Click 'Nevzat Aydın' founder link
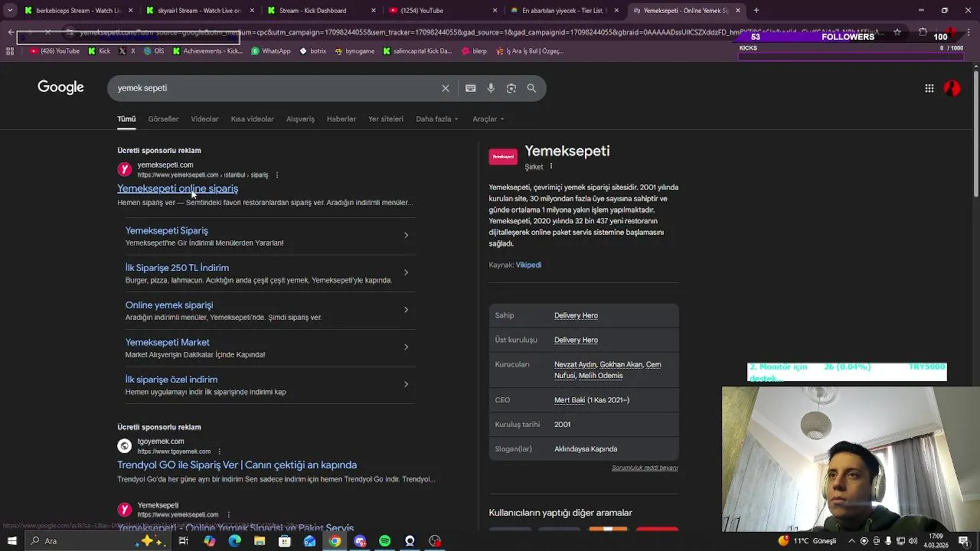 (575, 364)
